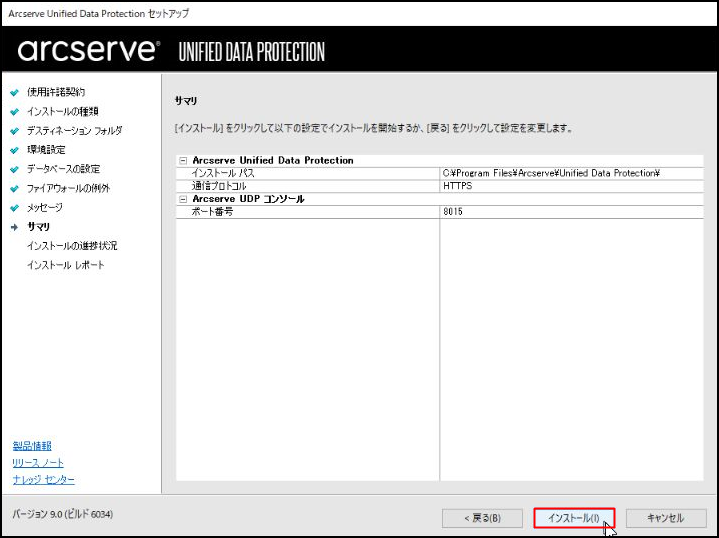Viewport: 719px width, 538px height.
Task: Open the リリース ノート link
Action: click(38, 463)
